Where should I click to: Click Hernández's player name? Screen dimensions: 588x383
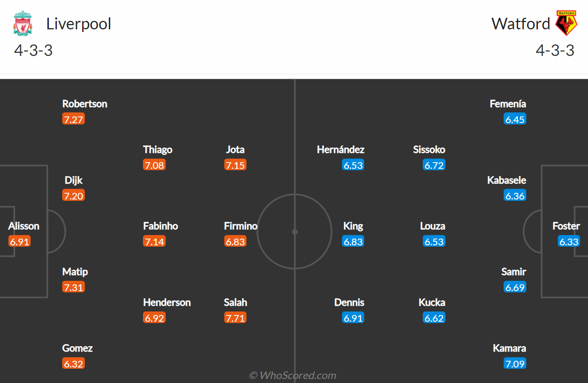pos(341,149)
